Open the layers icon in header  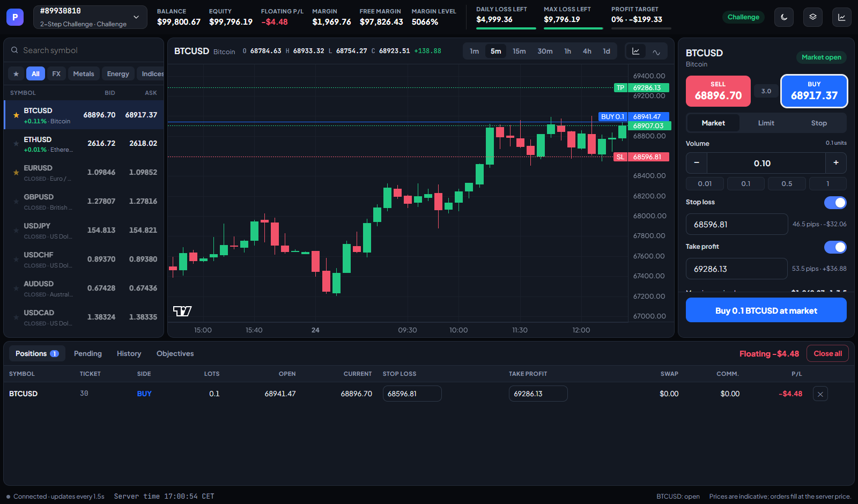pos(813,17)
